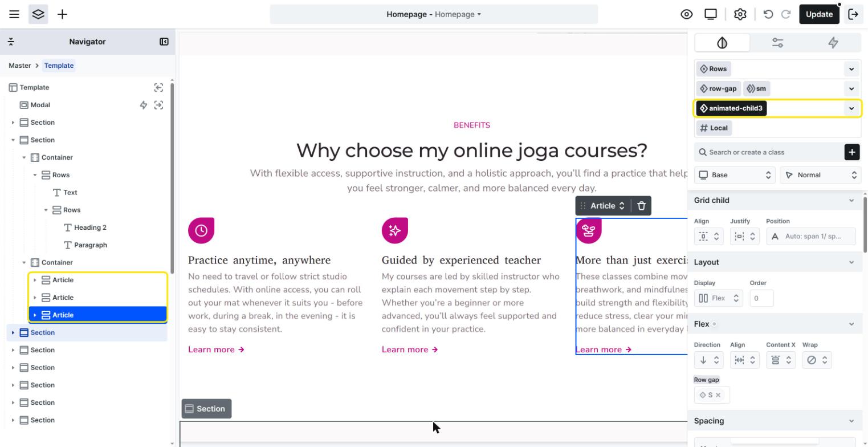This screenshot has height=447, width=868.
Task: Redo change arrow in top bar
Action: tap(787, 14)
